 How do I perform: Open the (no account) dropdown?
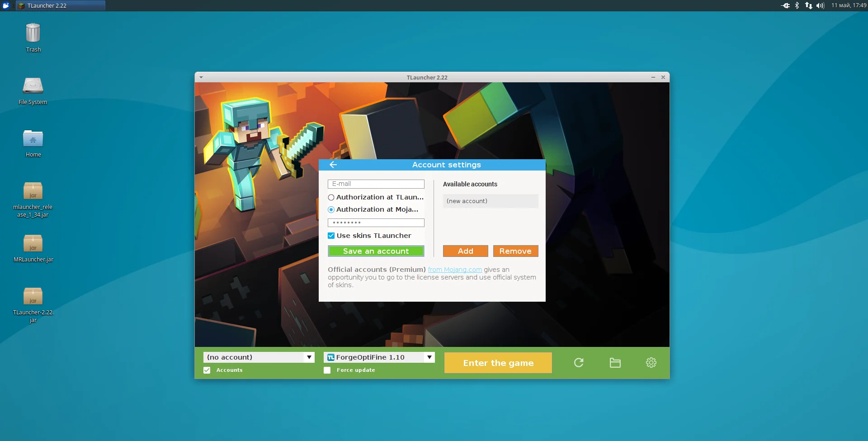pos(259,357)
